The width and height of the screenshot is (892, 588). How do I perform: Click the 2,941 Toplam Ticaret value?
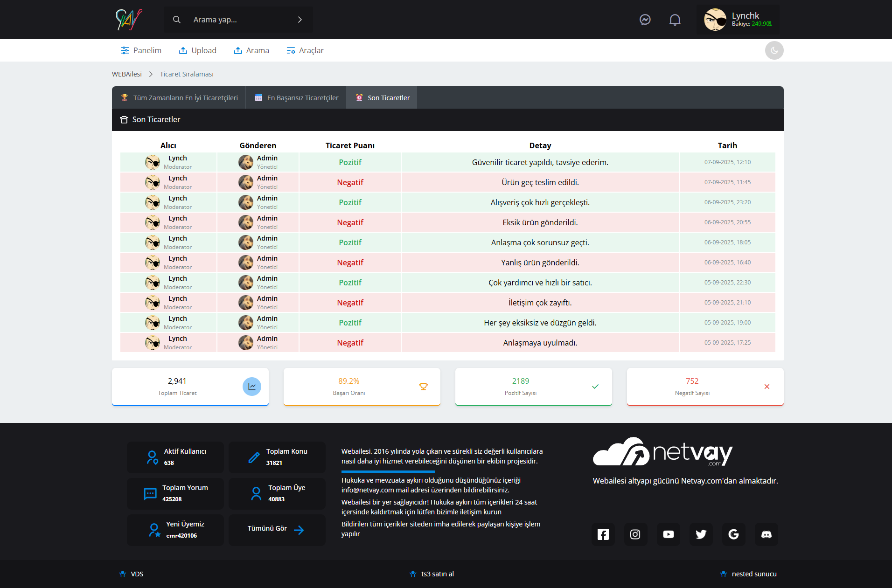(x=177, y=381)
